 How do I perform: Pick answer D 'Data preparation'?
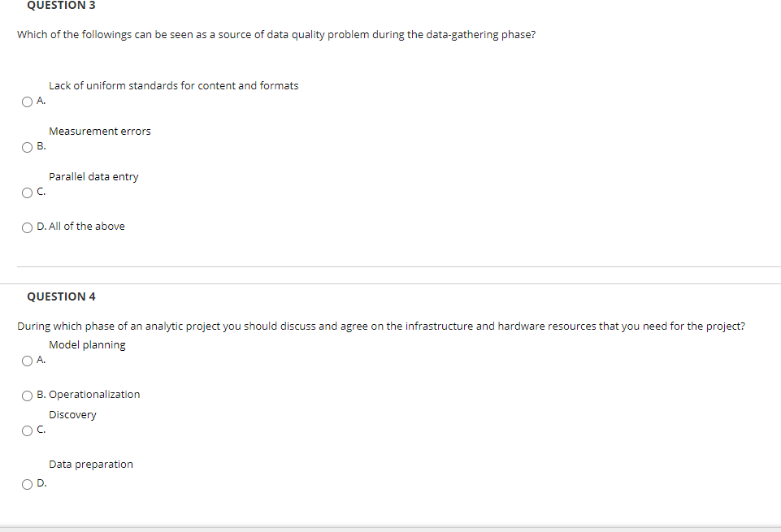pos(27,483)
